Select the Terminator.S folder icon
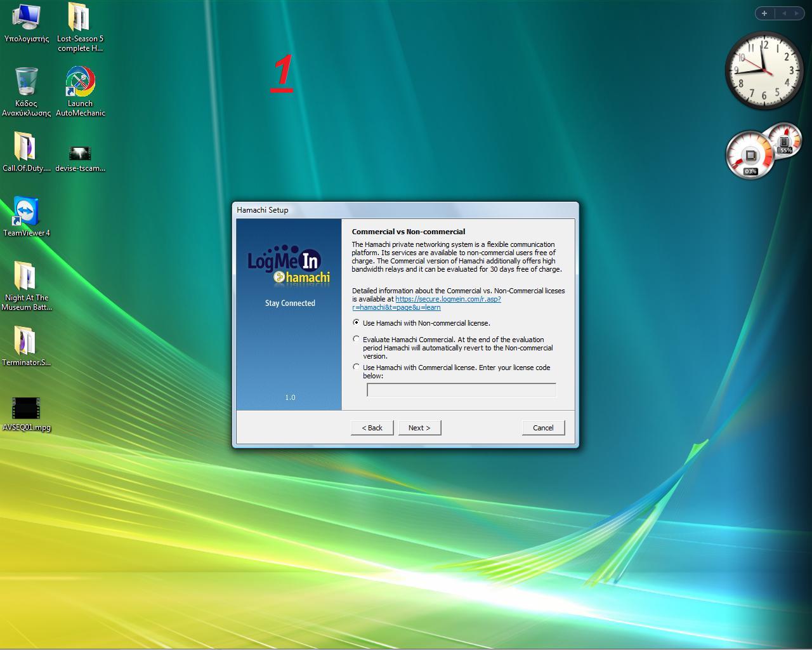The image size is (812, 650). point(26,347)
